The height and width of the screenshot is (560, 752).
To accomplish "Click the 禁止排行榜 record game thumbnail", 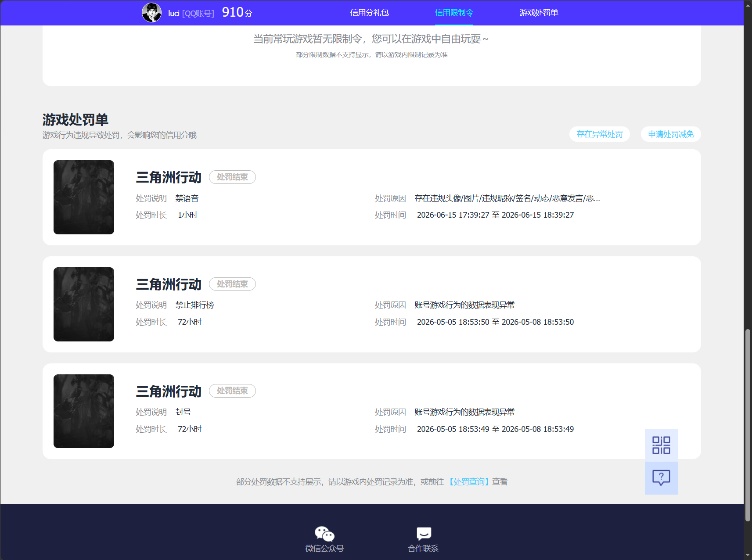I will [84, 304].
